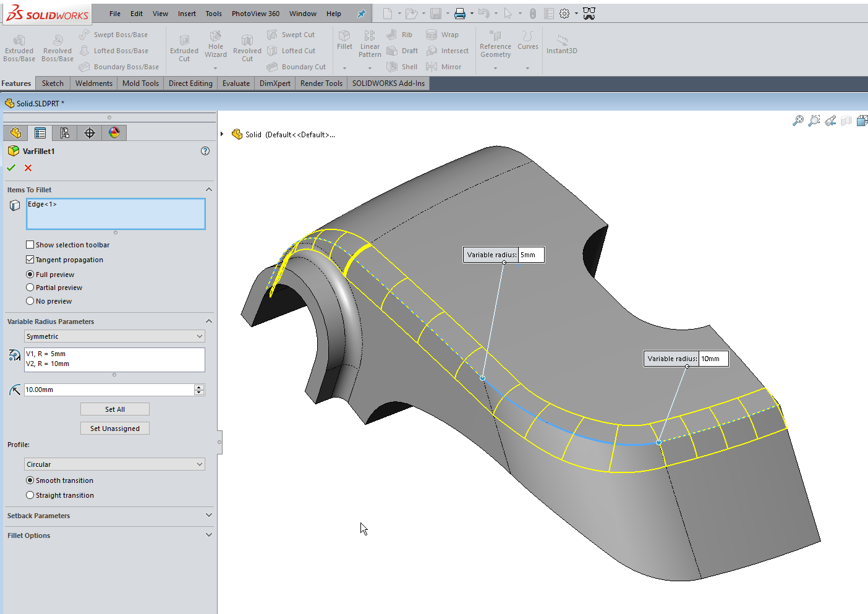Click the Wrap tool
The image size is (868, 614).
442,35
